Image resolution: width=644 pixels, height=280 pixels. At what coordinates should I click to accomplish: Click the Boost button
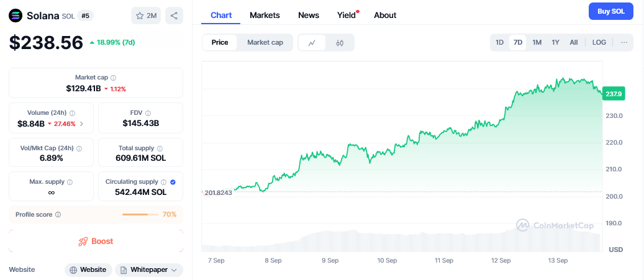(96, 241)
